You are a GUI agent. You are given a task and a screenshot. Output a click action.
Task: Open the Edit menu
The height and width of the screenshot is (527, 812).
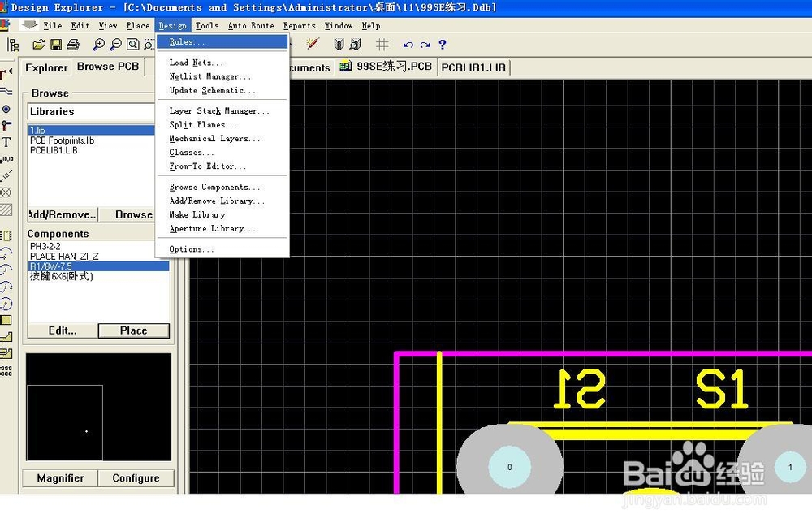80,25
